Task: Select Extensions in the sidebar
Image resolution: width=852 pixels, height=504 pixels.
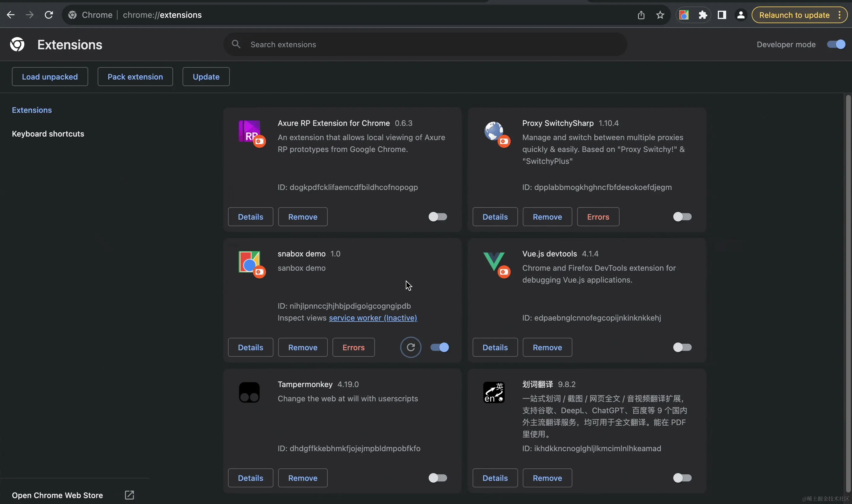Action: coord(32,110)
